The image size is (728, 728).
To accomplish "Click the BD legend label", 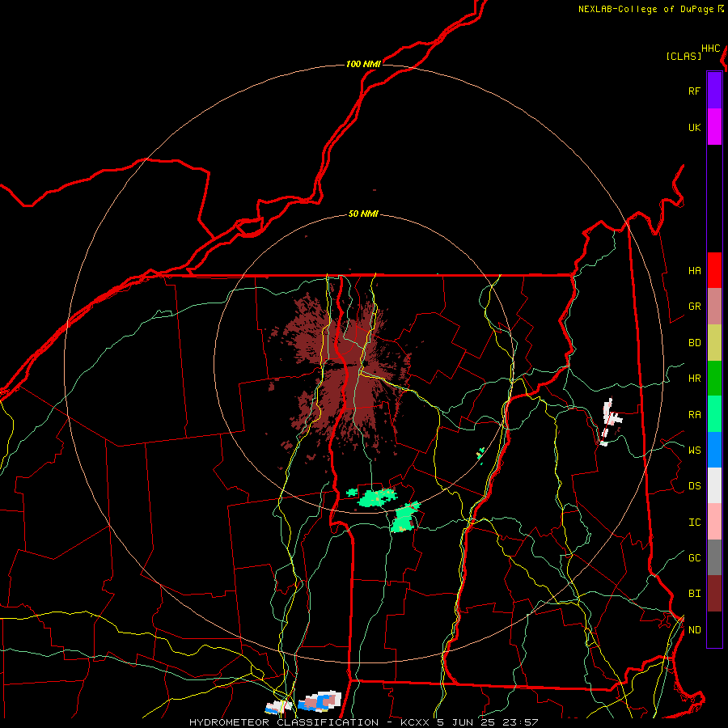I will click(x=694, y=343).
